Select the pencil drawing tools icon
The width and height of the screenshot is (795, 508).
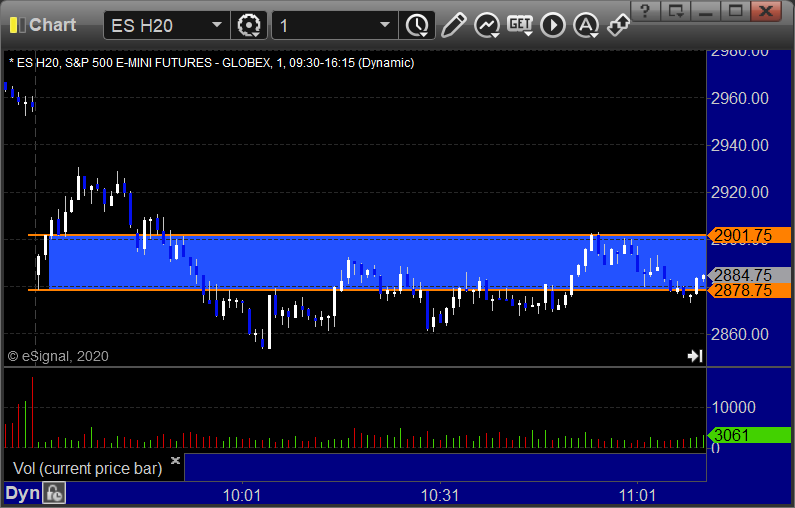click(453, 25)
